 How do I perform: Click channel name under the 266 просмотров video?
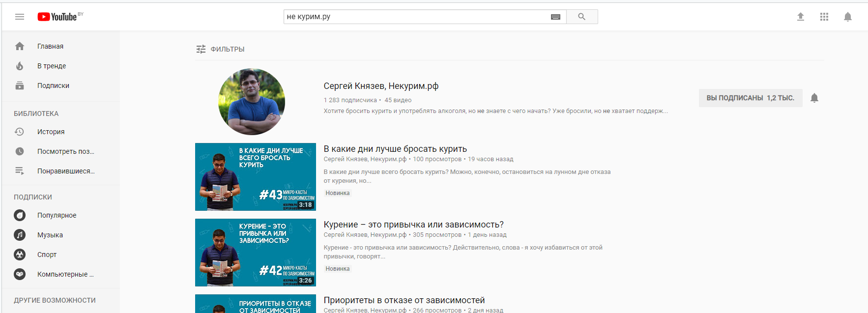click(x=365, y=310)
